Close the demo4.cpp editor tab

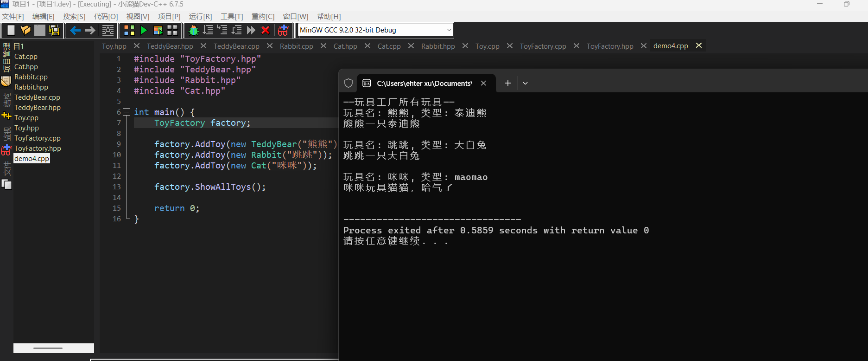(x=699, y=45)
